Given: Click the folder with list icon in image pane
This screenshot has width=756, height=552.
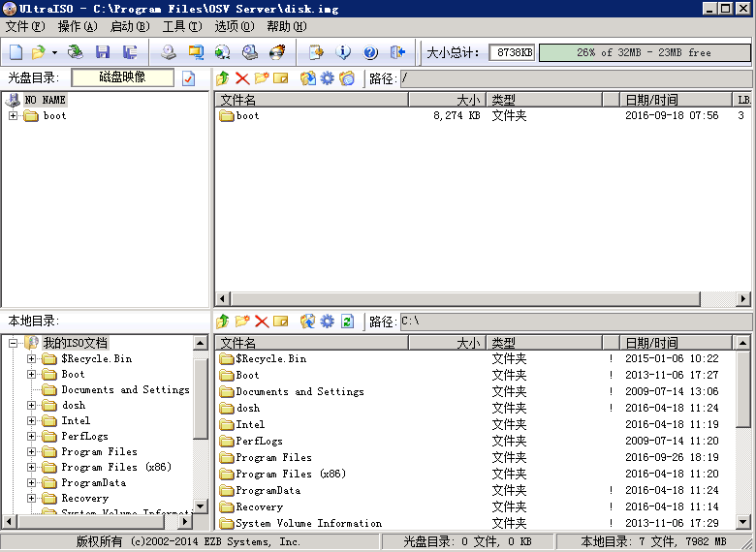Looking at the screenshot, I should point(347,78).
